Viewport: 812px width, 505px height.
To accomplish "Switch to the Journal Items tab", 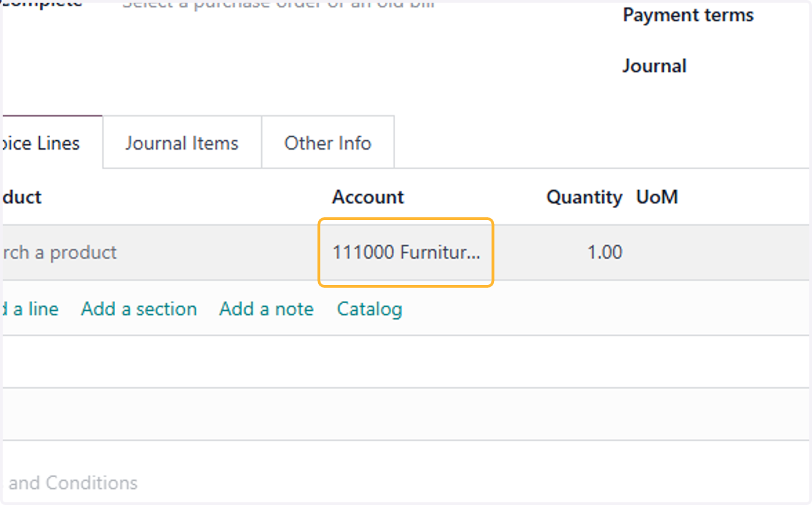I will pyautogui.click(x=182, y=143).
